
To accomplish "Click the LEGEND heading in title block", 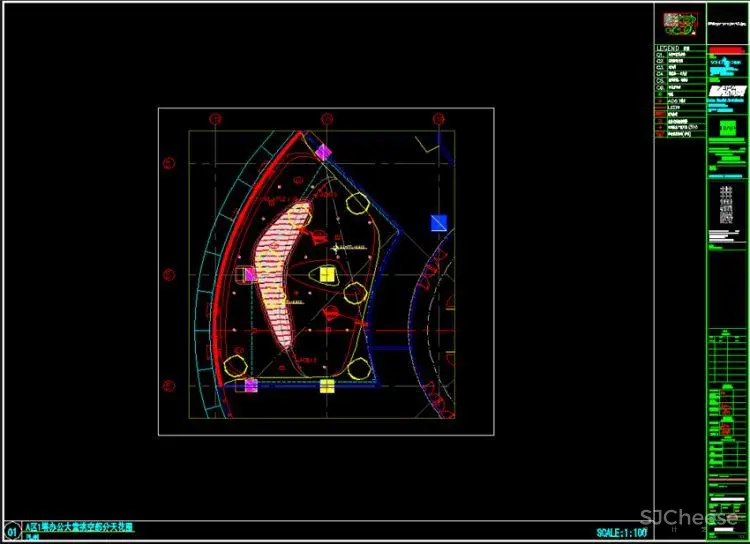I will pyautogui.click(x=667, y=48).
